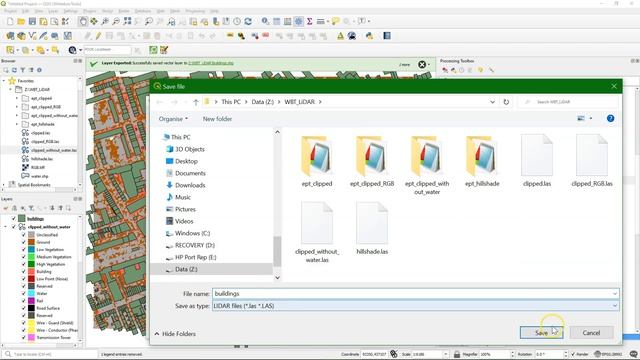The image size is (640, 360).
Task: Open the Layer menu
Action: click(x=53, y=11)
